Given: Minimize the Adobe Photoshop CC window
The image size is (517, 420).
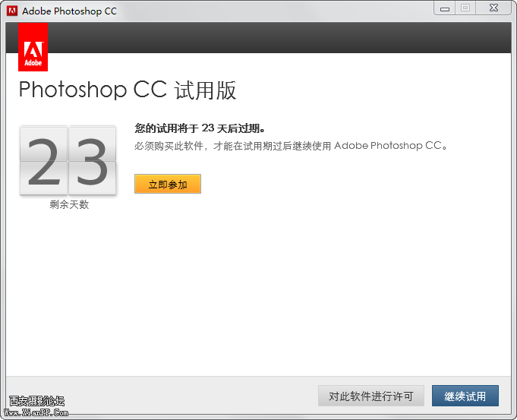Looking at the screenshot, I should click(x=445, y=8).
